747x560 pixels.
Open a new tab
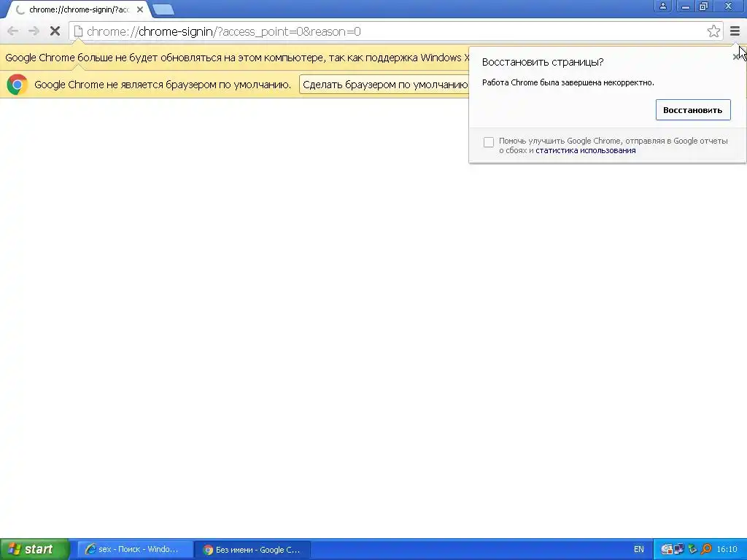point(163,9)
